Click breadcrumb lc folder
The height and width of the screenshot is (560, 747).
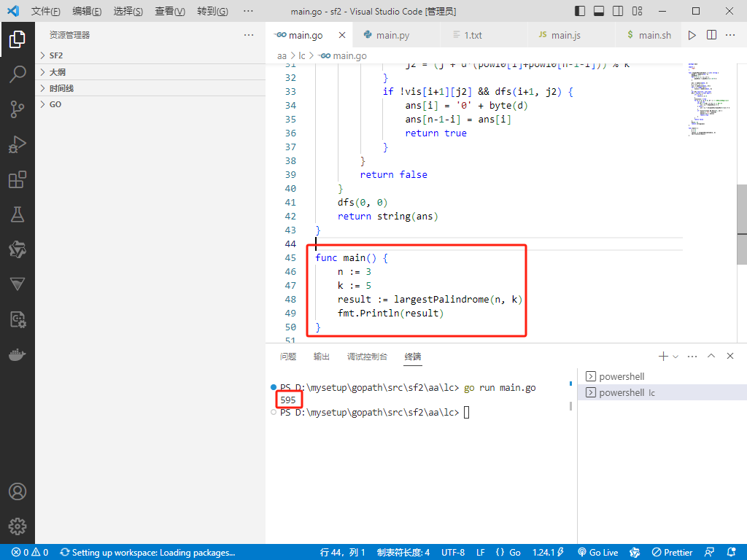coord(301,55)
